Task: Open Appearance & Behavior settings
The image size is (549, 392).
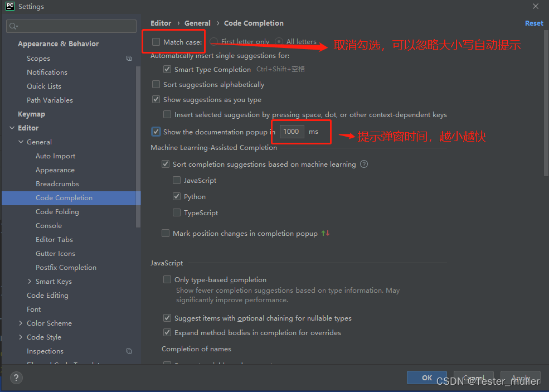Action: point(58,44)
